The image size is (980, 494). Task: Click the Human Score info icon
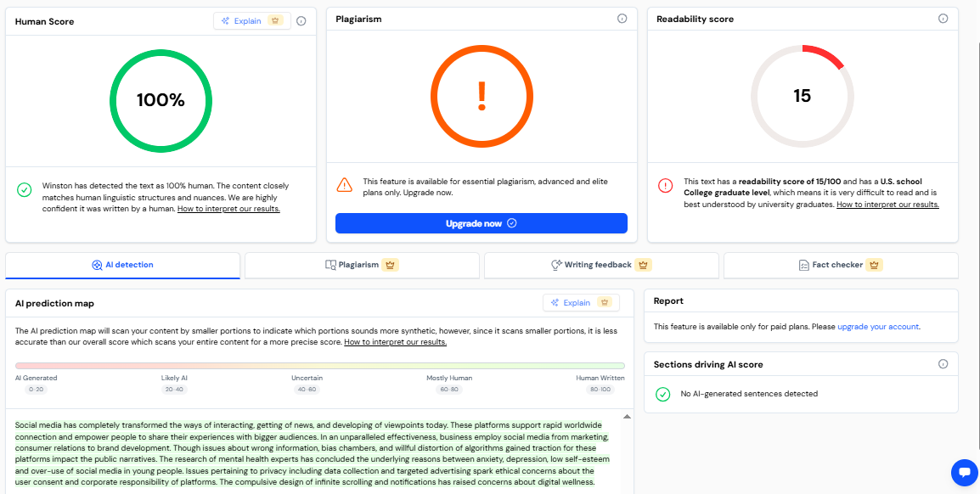(301, 21)
